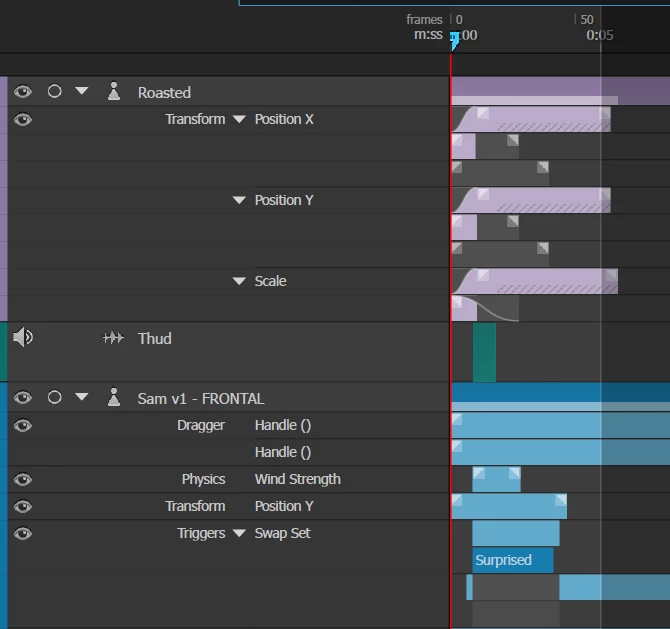Select the Thud audio clip in timeline

(x=485, y=352)
